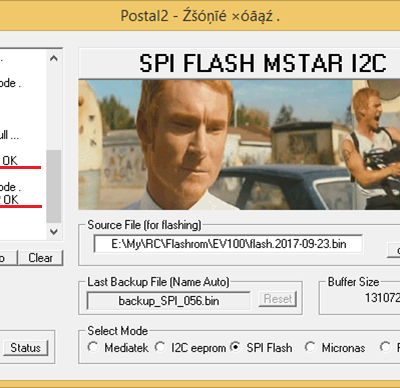This screenshot has height=388, width=400.
Task: Click the Buffer Size value 131072
Action: click(382, 298)
